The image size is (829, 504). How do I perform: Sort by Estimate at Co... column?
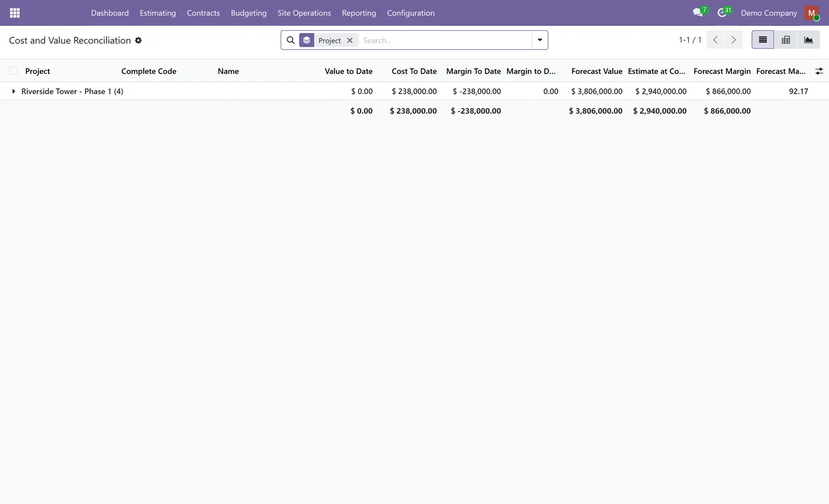pyautogui.click(x=657, y=71)
